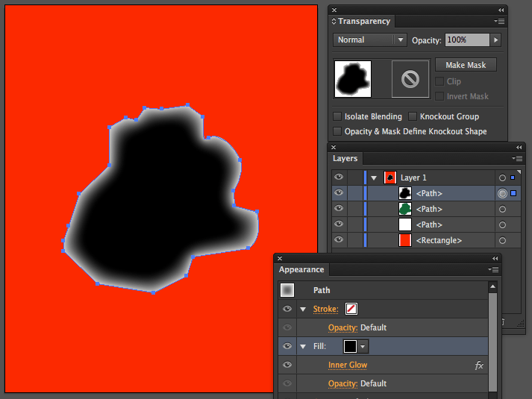Hide the Rectangle layer item
Screen dimensions: 532x399
(339, 239)
